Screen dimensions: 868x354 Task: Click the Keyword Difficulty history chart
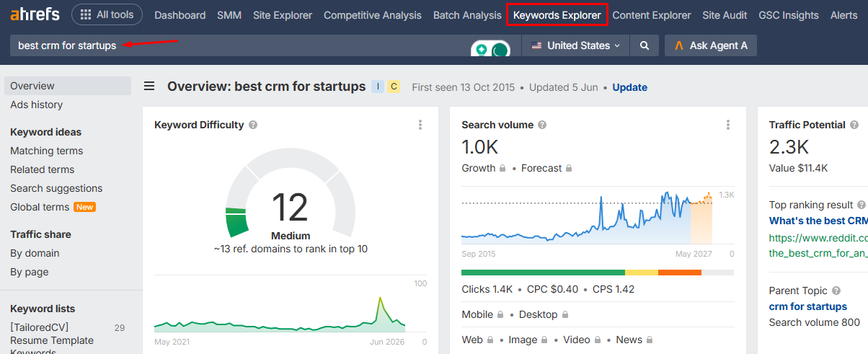point(280,314)
